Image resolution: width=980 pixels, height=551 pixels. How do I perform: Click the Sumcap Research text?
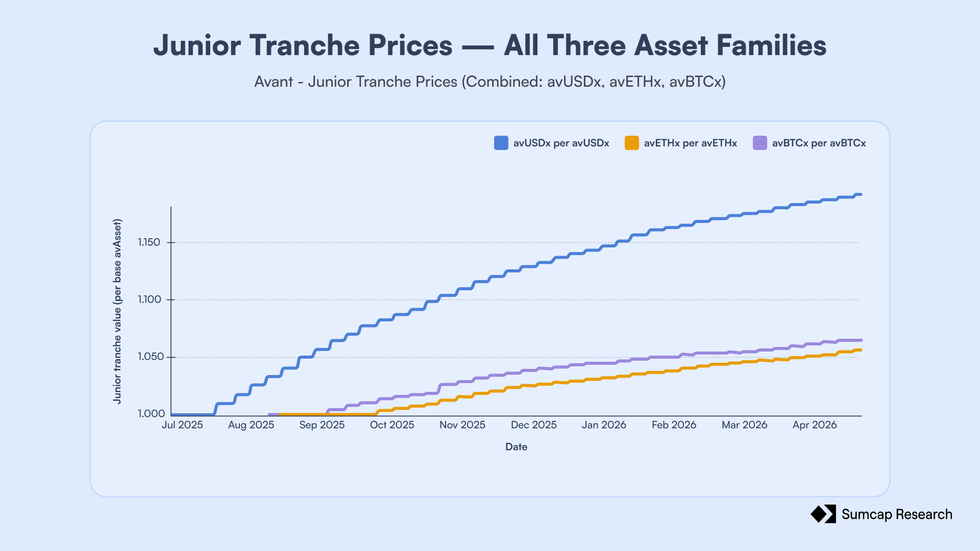coord(897,514)
